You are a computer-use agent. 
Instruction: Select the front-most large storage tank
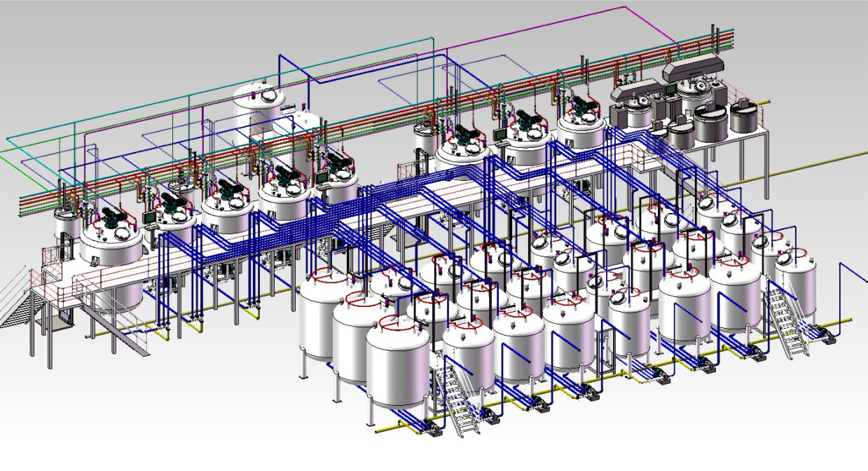click(x=397, y=364)
